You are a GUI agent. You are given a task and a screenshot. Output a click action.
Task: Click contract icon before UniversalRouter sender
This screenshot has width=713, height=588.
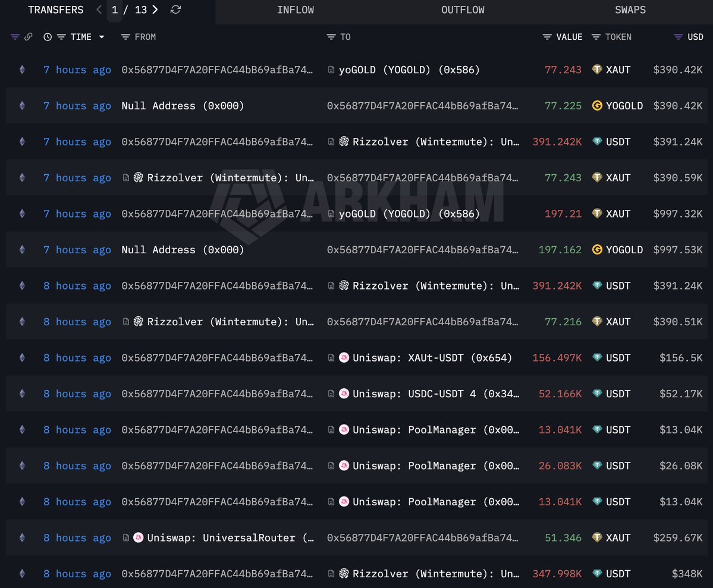pyautogui.click(x=126, y=537)
